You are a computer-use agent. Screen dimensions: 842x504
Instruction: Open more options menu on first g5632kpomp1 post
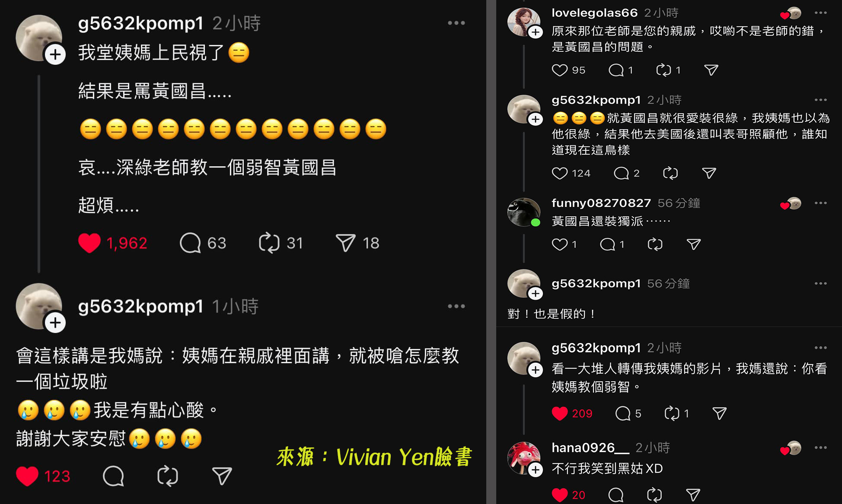click(x=456, y=23)
